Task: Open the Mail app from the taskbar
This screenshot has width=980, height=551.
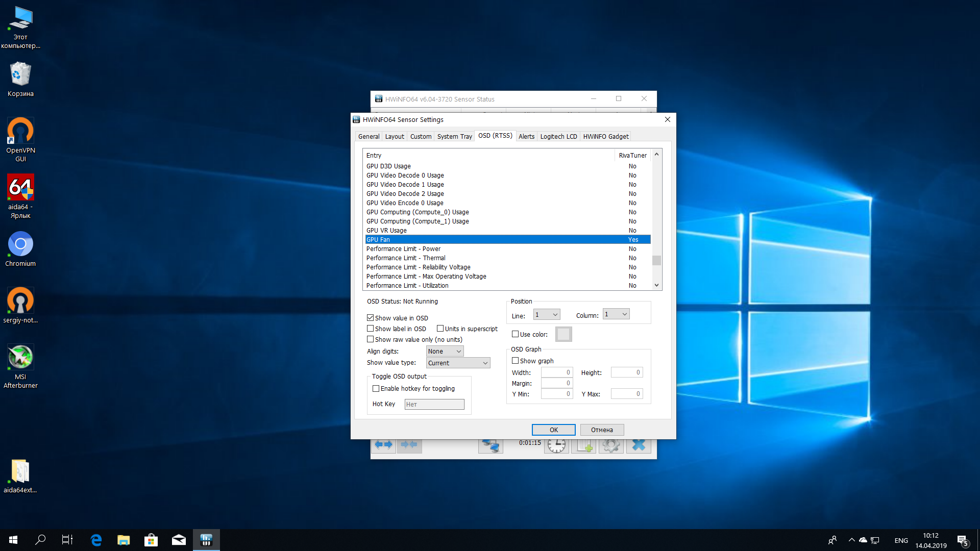Action: point(179,540)
